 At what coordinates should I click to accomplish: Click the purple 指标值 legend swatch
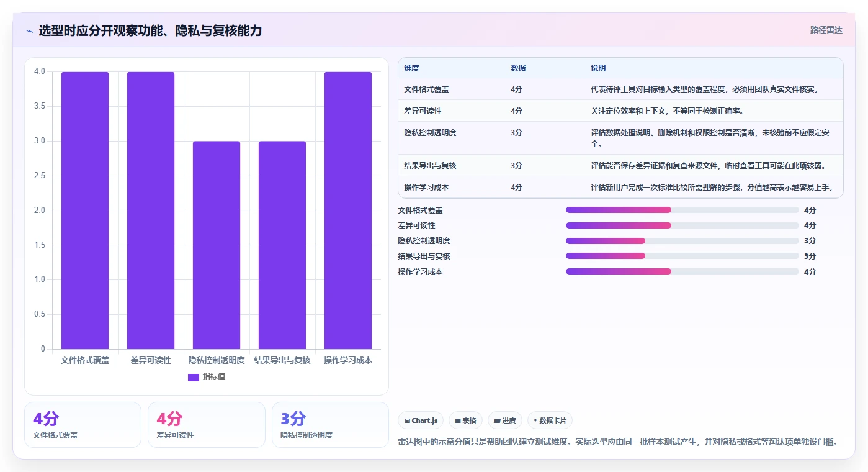(194, 377)
